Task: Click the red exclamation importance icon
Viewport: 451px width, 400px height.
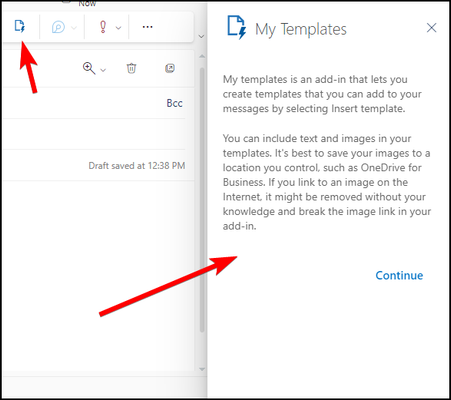Action: tap(103, 27)
